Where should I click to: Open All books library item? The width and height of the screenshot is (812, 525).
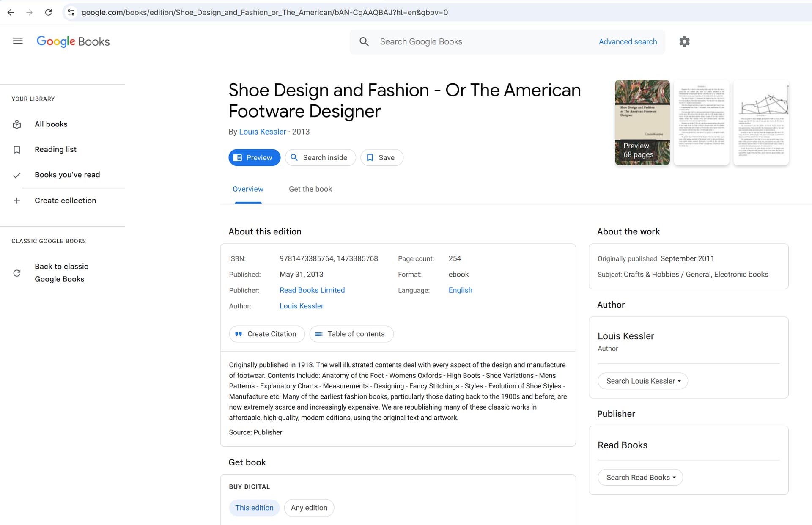click(51, 124)
